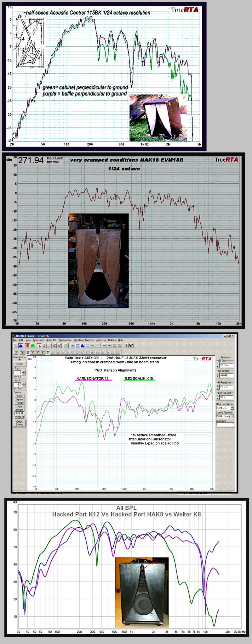Click the Averages field

pos(225,425)
